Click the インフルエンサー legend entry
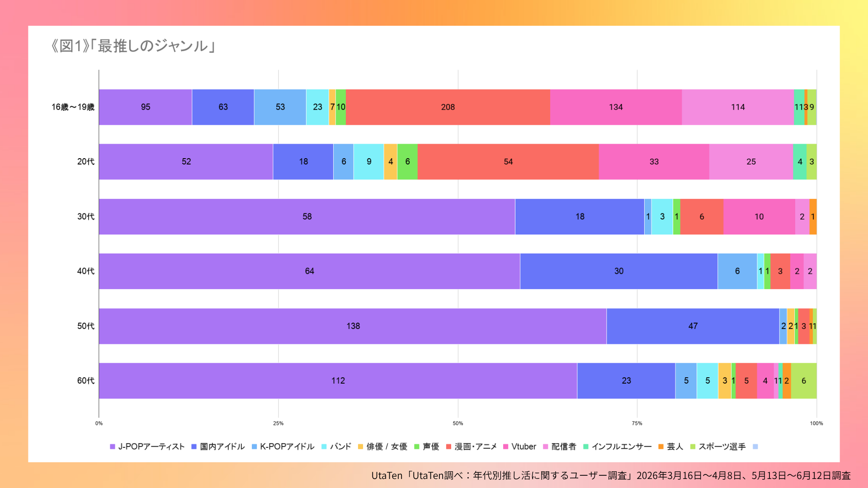Viewport: 868px width, 488px height. pos(617,446)
